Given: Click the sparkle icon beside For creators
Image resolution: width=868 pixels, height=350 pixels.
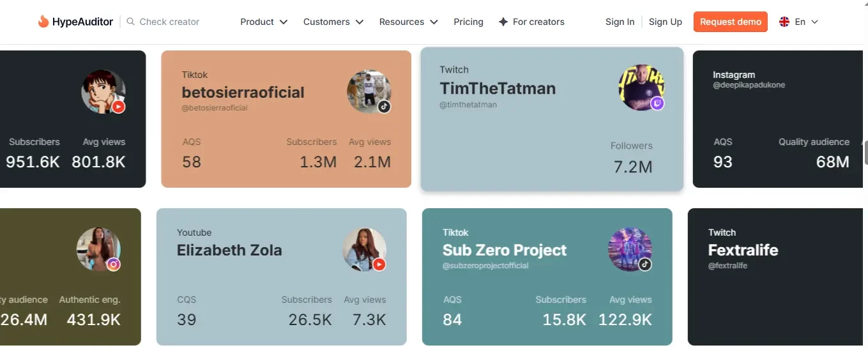Looking at the screenshot, I should 503,22.
